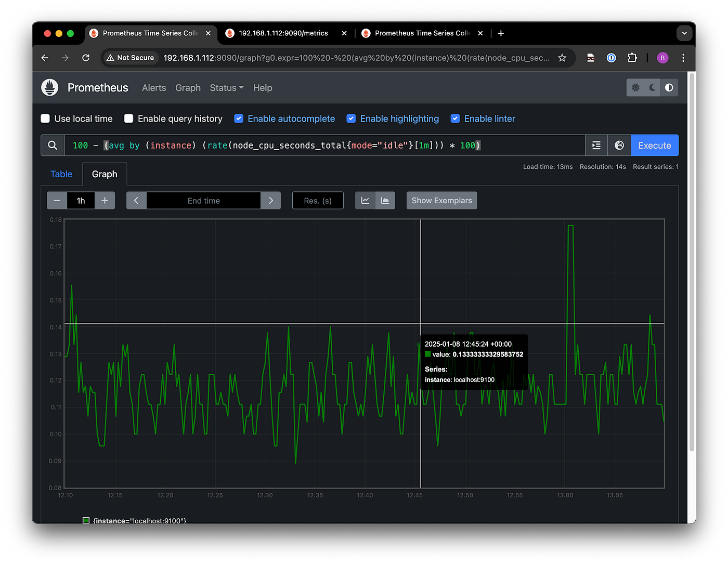Open the tab search chevron dropdown
The image size is (728, 566).
pos(684,33)
